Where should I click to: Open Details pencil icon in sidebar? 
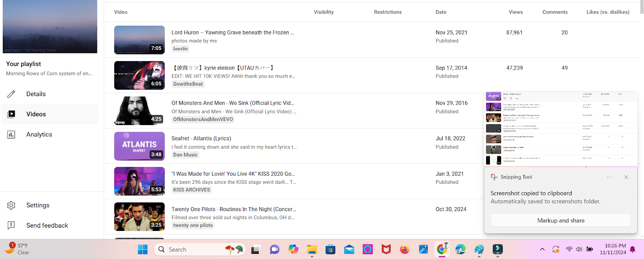[x=11, y=94]
